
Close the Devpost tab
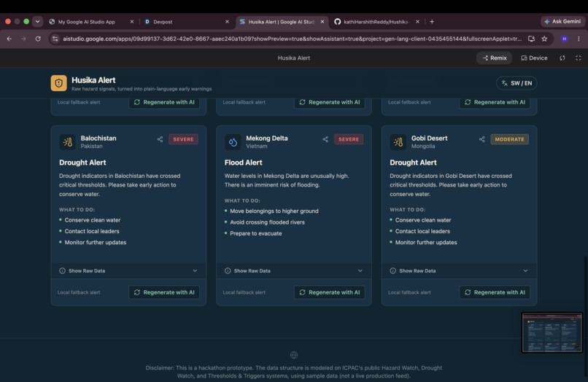(228, 22)
